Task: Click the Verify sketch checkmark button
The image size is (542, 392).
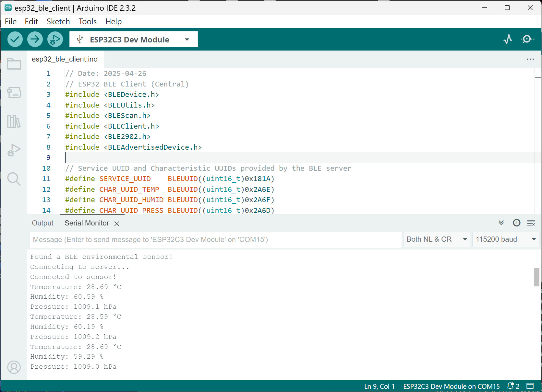Action: pyautogui.click(x=15, y=40)
